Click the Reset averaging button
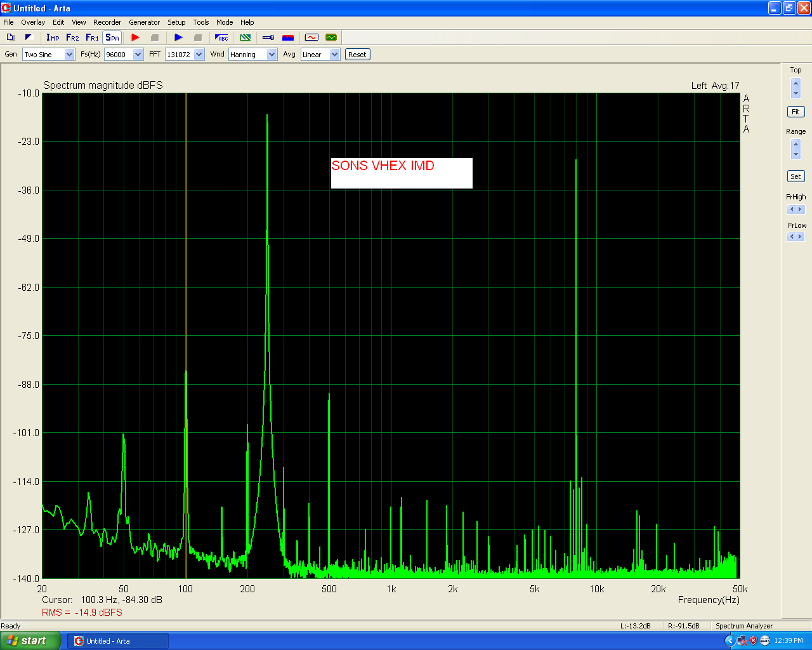The image size is (812, 650). [357, 55]
